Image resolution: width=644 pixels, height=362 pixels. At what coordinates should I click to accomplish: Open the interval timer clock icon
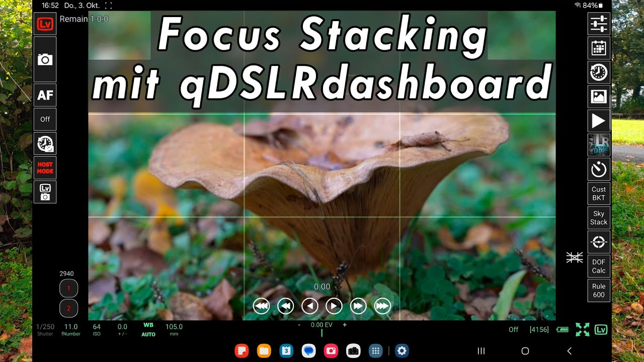[599, 72]
